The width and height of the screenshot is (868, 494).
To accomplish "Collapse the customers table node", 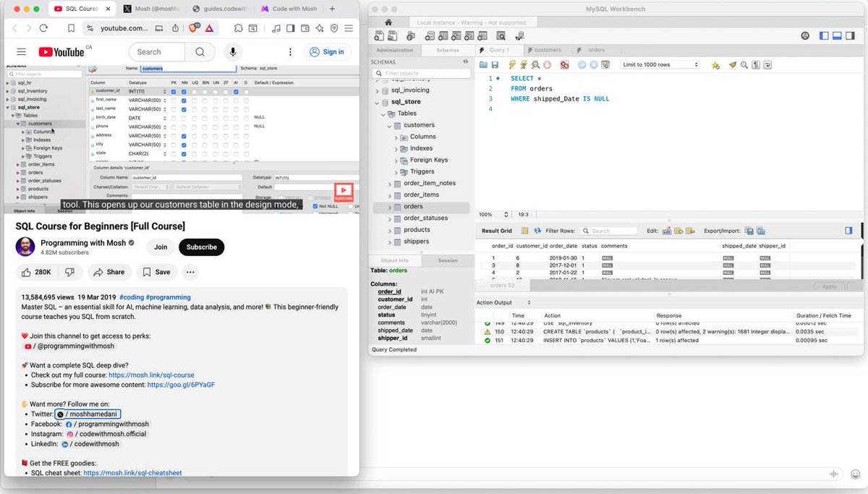I will (x=390, y=125).
